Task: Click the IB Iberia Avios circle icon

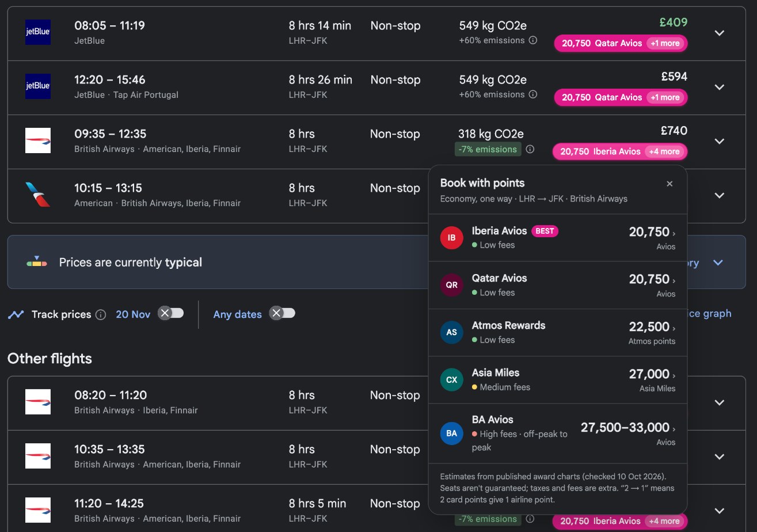Action: (452, 238)
